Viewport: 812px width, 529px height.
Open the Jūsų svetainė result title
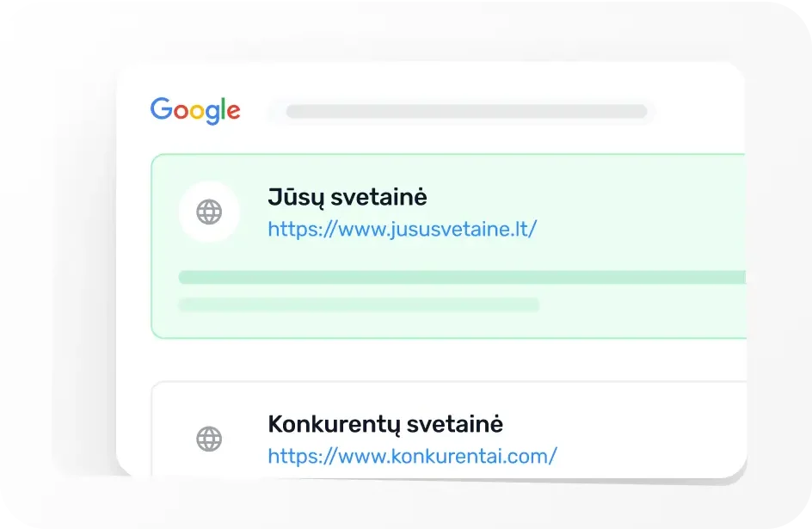click(348, 198)
